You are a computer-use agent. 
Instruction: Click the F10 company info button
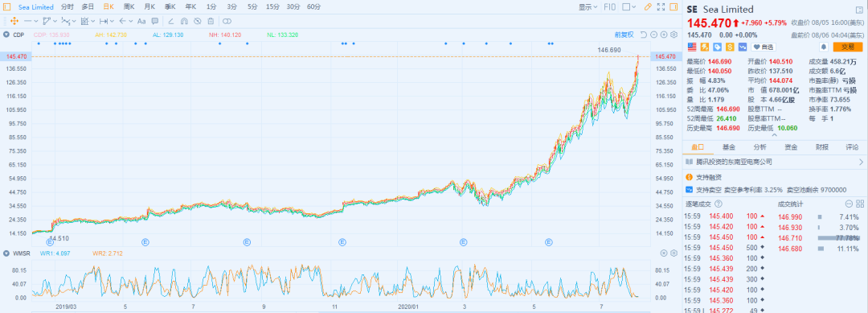(x=609, y=7)
